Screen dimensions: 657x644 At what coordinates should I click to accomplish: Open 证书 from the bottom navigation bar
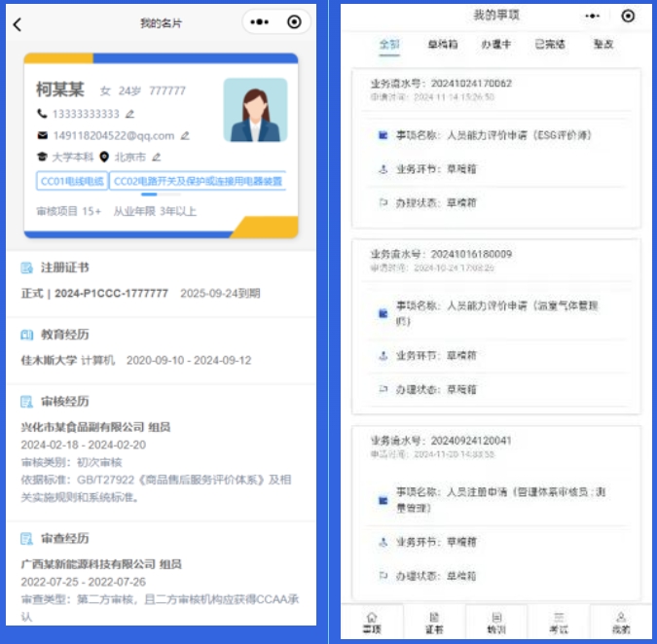point(434,622)
